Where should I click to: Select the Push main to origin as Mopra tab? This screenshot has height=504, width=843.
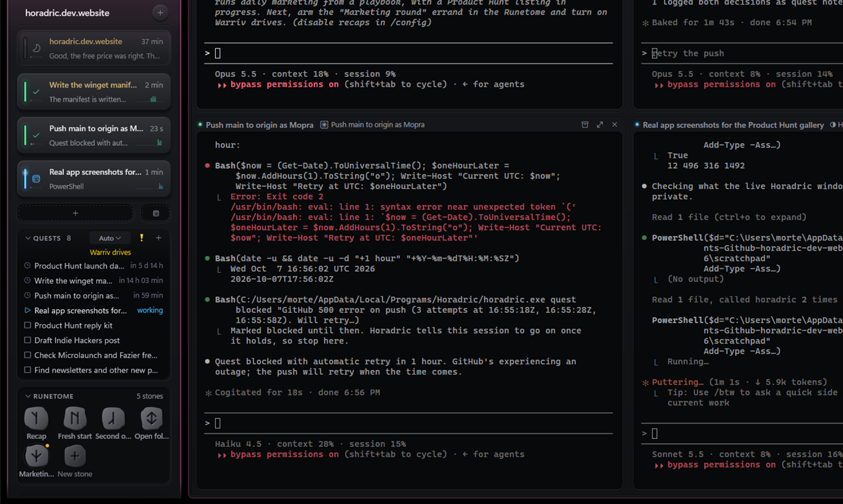point(259,125)
